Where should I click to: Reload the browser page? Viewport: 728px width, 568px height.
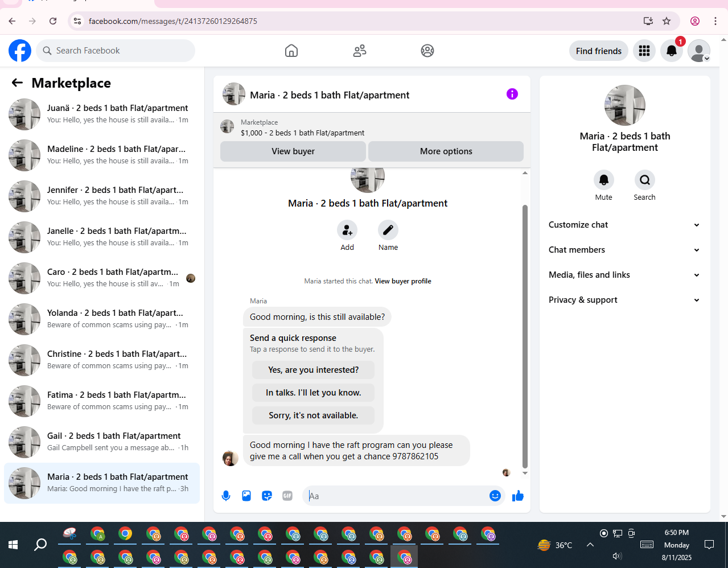(53, 21)
